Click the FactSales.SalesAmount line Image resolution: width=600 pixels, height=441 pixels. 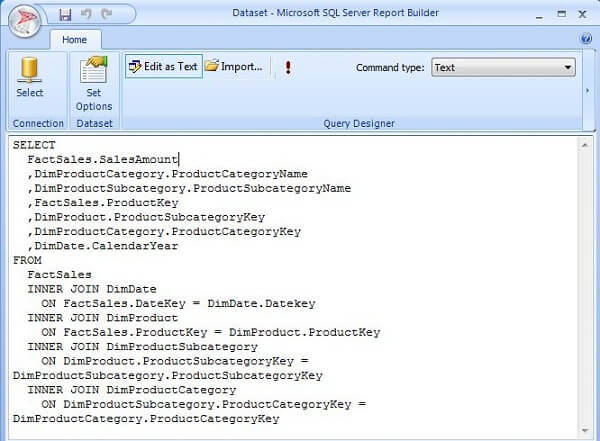pos(103,159)
